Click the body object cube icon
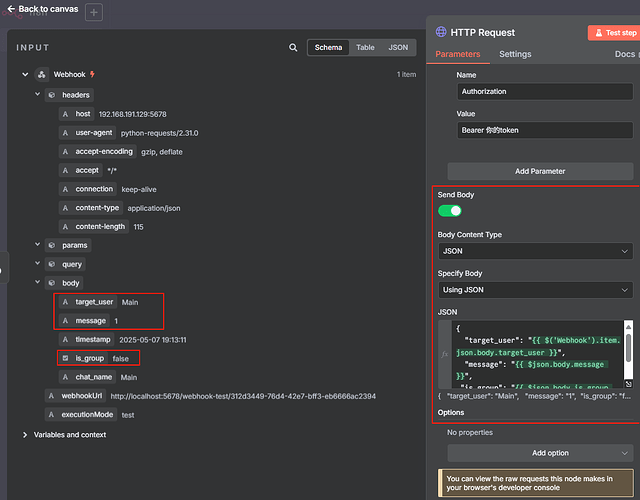Screen dimensions: 640x500 [x=52, y=283]
